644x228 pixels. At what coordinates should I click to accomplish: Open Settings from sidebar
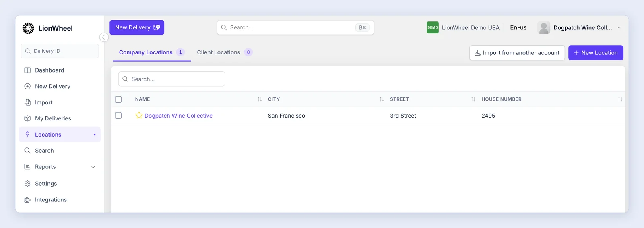pos(60,184)
